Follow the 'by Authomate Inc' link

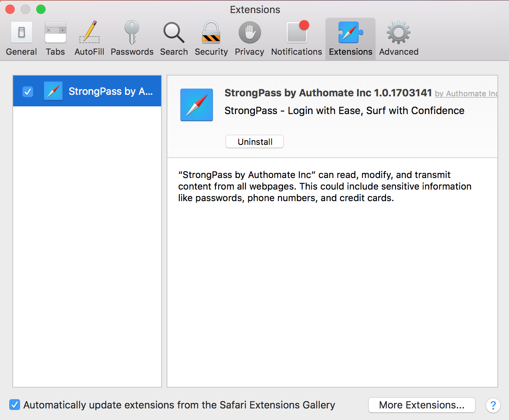[466, 94]
